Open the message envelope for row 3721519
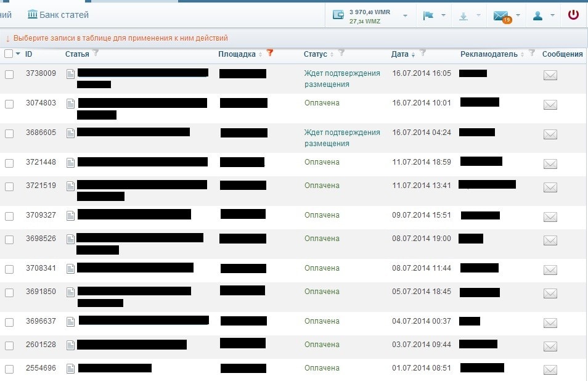 [550, 187]
